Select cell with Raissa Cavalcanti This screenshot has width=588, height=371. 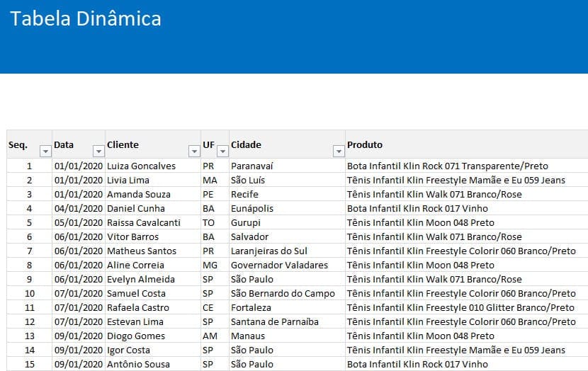click(153, 222)
